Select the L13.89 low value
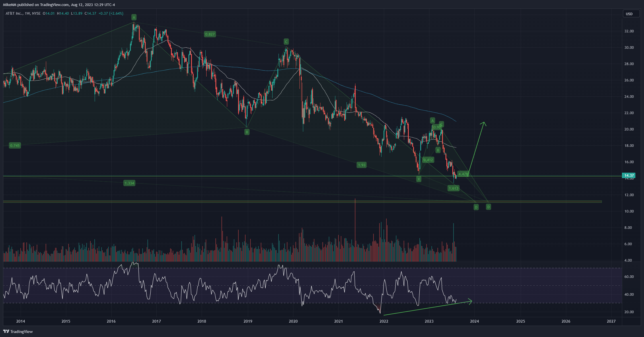 point(77,13)
